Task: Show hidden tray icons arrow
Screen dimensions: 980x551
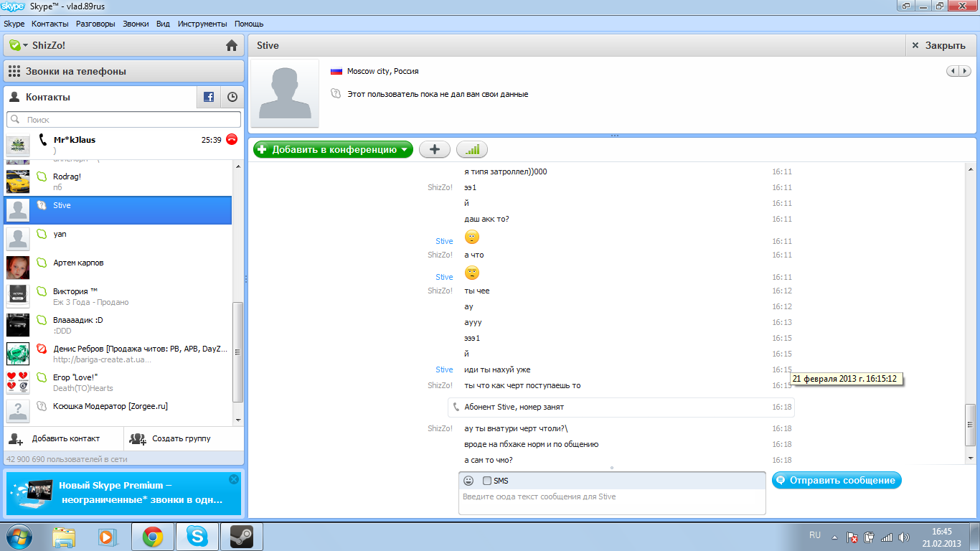Action: pos(834,537)
